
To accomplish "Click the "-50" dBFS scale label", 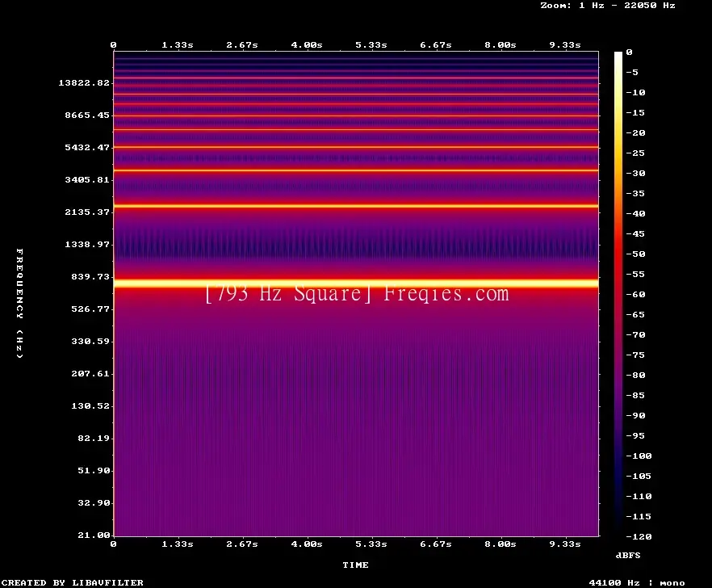I will (635, 254).
